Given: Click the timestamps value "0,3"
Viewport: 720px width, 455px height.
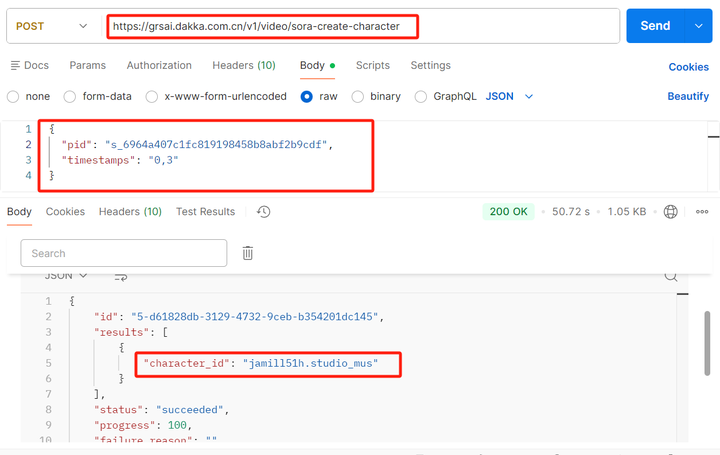Looking at the screenshot, I should pos(163,160).
